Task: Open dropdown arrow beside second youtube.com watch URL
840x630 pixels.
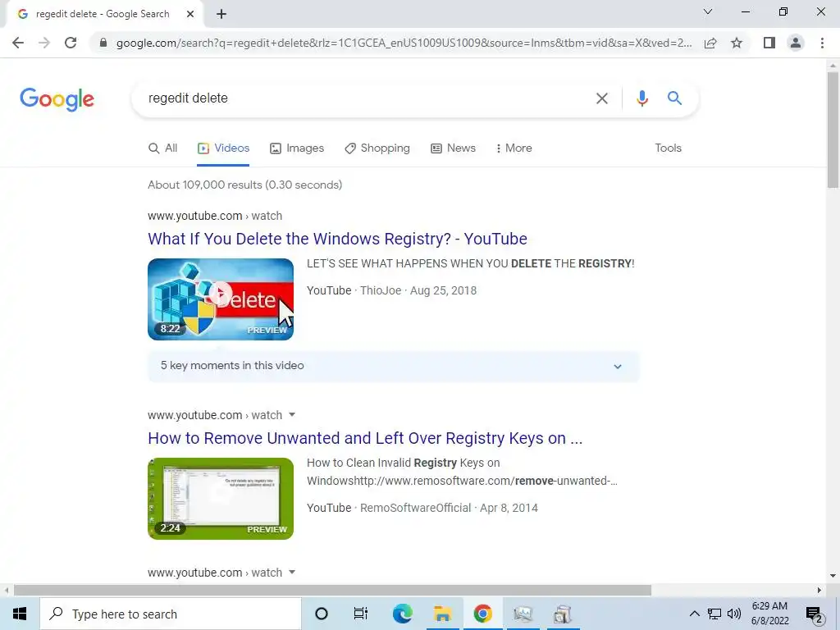Action: coord(292,414)
